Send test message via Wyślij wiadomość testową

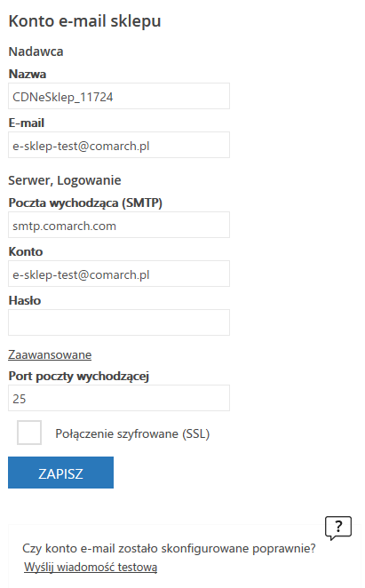click(x=91, y=567)
